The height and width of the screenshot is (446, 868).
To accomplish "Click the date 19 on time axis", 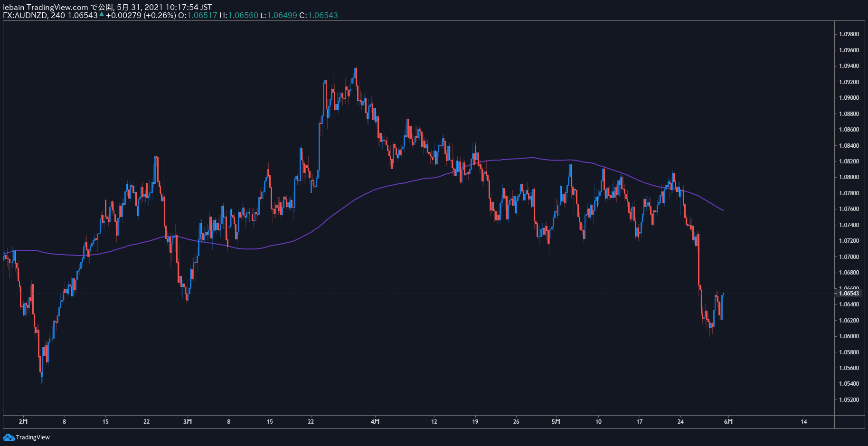I will pos(475,421).
